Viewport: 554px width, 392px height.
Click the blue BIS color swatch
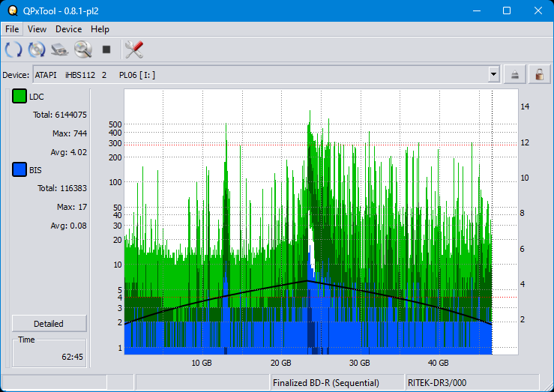[19, 170]
